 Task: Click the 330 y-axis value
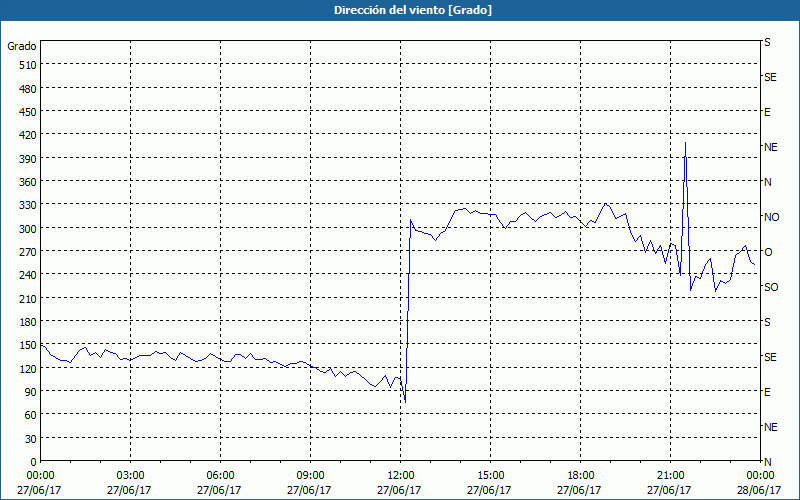coord(28,205)
